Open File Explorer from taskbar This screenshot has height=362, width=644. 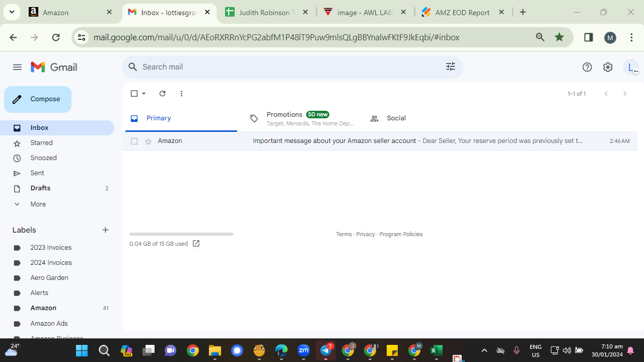pos(215,350)
